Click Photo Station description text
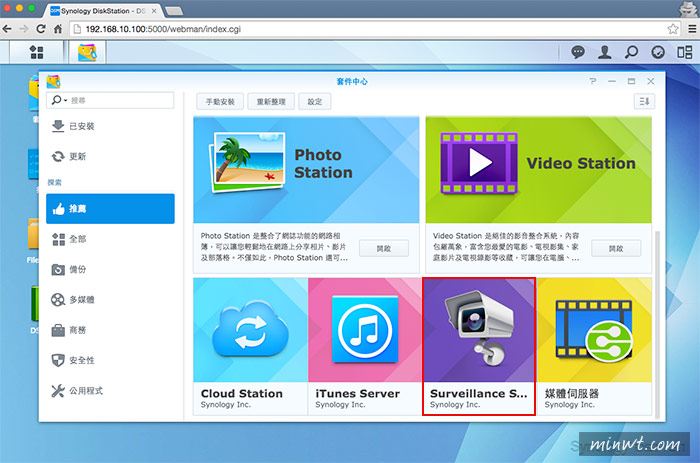Image resolution: width=700 pixels, height=463 pixels. click(x=274, y=246)
